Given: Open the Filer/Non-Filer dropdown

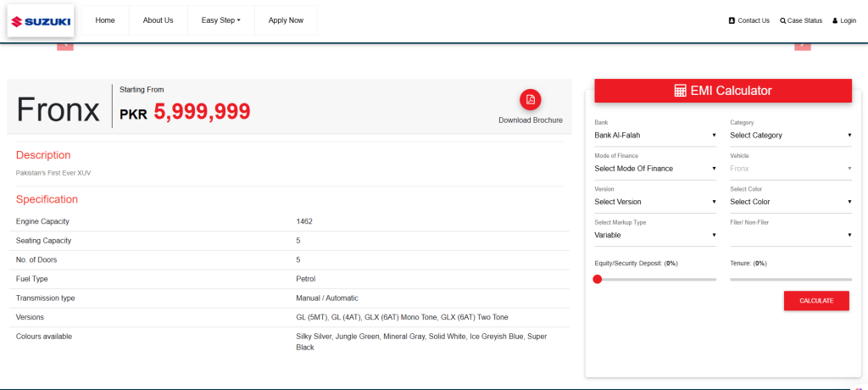Looking at the screenshot, I should (791, 235).
